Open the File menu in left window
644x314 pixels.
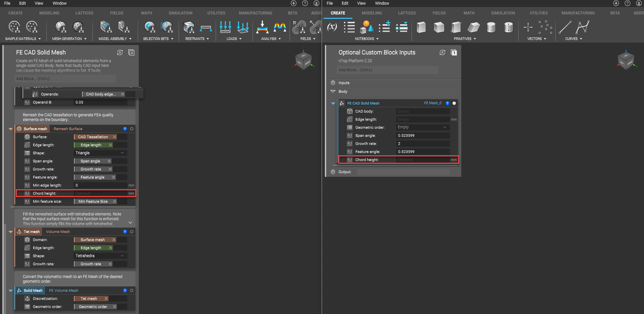(x=7, y=3)
